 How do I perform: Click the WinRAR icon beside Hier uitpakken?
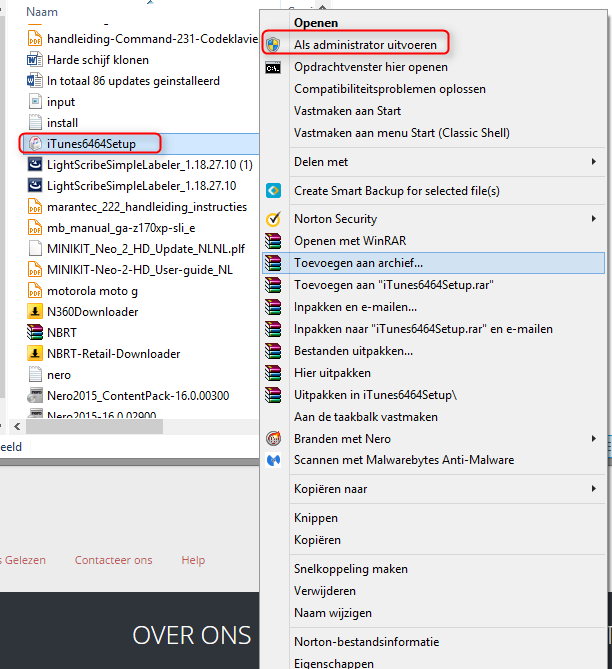point(273,373)
